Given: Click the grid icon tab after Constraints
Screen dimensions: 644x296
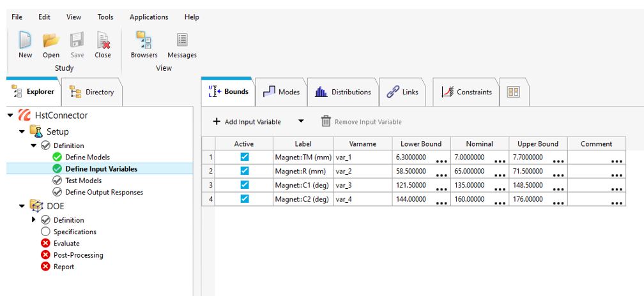Looking at the screenshot, I should point(513,92).
